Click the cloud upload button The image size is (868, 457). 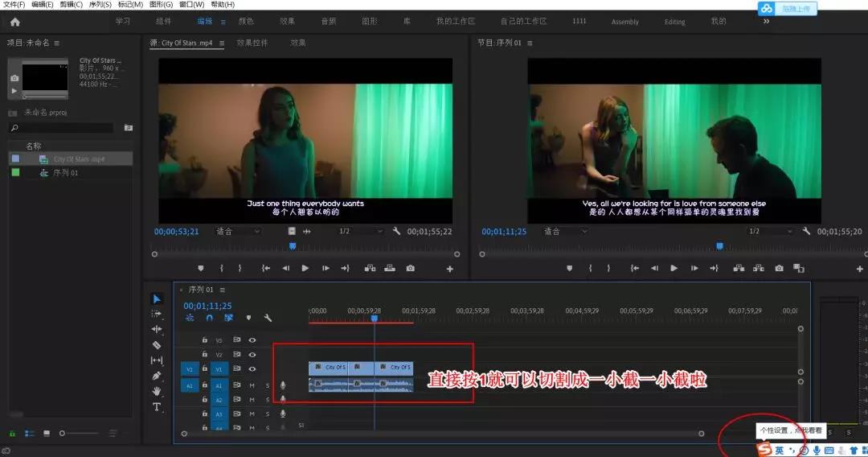(x=787, y=8)
